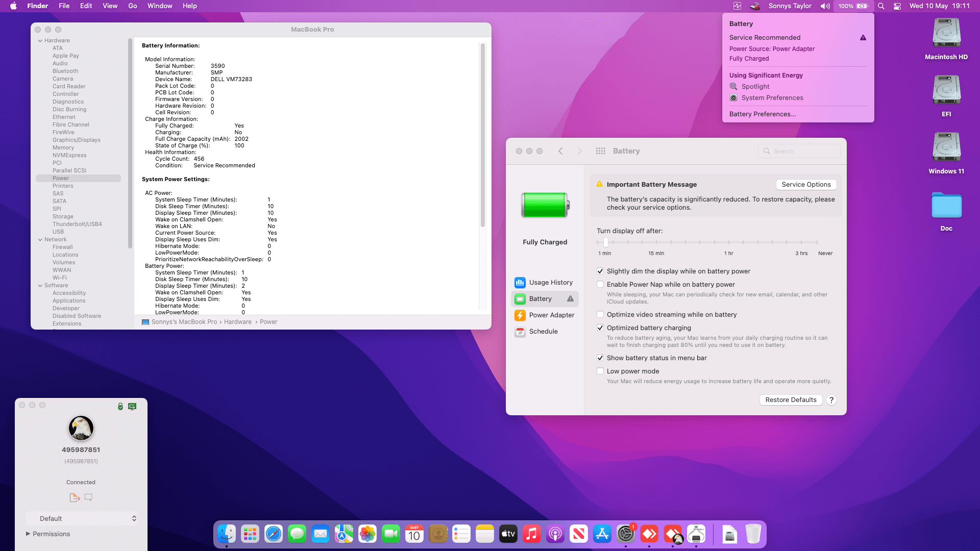This screenshot has width=980, height=551.
Task: Show all preferences grid in Battery window
Action: [x=601, y=151]
